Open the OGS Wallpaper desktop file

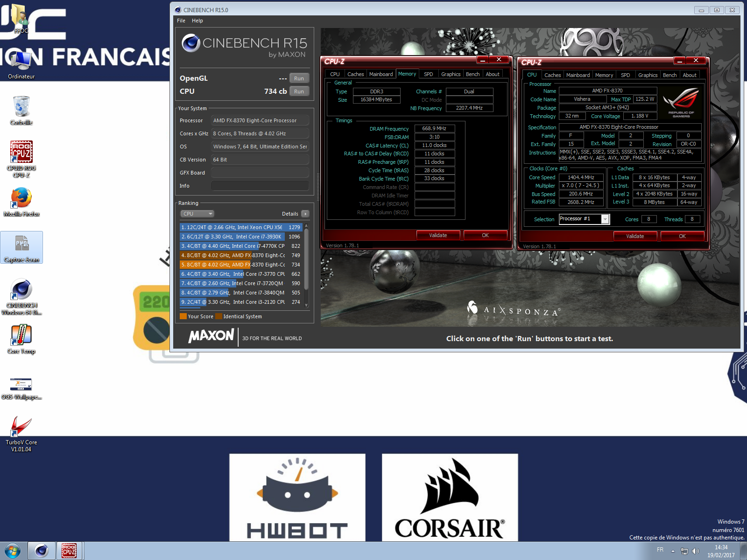pos(21,388)
